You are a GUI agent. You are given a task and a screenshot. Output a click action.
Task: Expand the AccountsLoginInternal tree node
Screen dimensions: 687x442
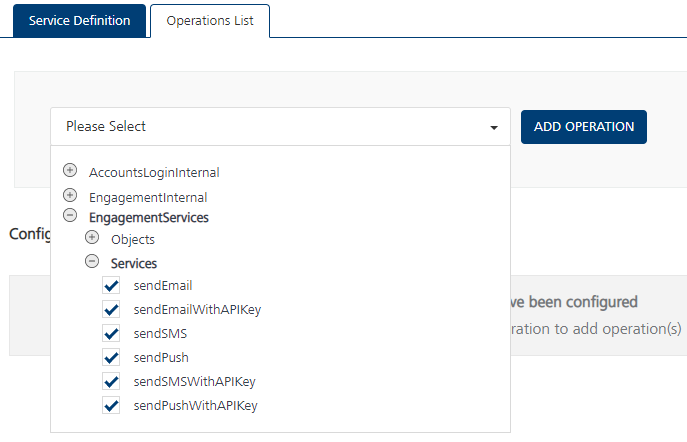pyautogui.click(x=70, y=171)
